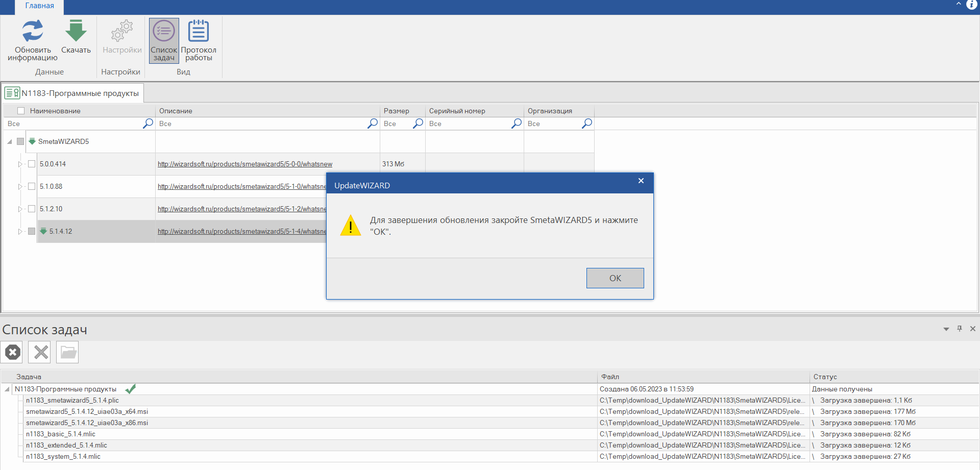Click the magnifier in Организация filter
980x470 pixels.
pos(587,123)
